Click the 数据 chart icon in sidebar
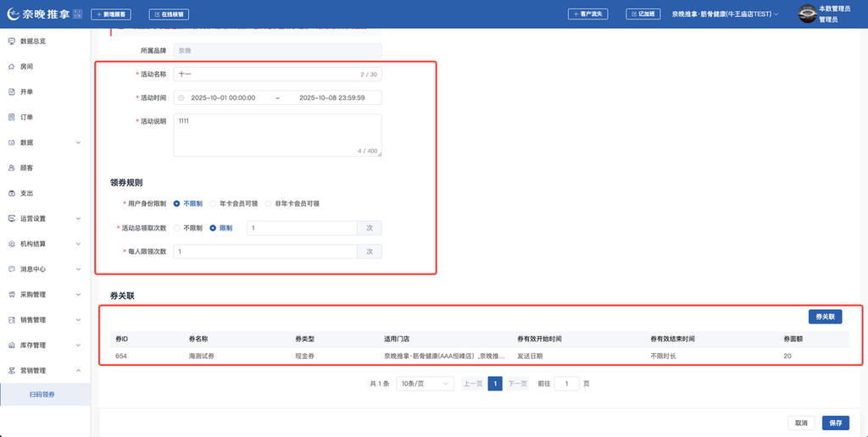Screen dimensions: 868x437 point(12,143)
